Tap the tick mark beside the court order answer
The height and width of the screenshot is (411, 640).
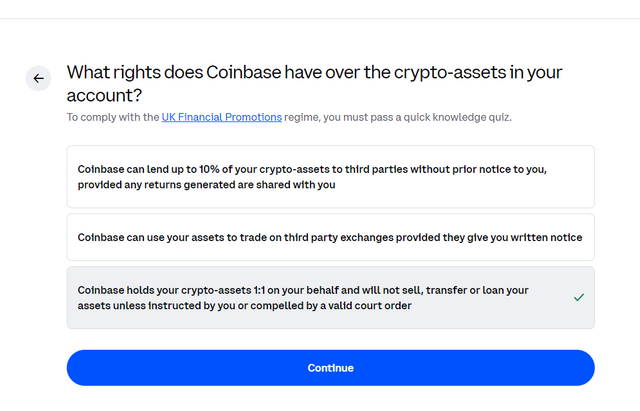(x=579, y=297)
